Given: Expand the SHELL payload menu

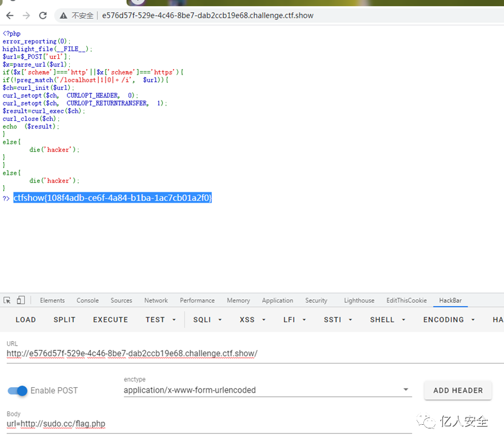Looking at the screenshot, I should (388, 319).
